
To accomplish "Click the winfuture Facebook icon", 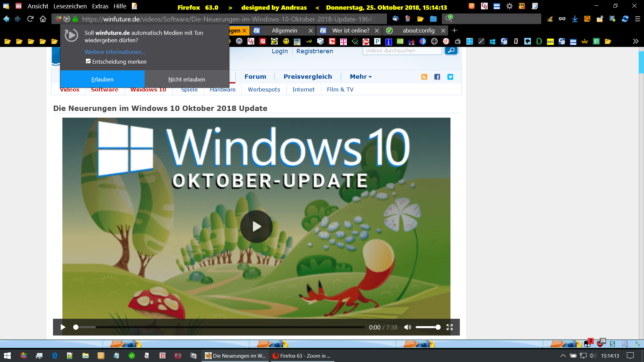I will tap(437, 77).
